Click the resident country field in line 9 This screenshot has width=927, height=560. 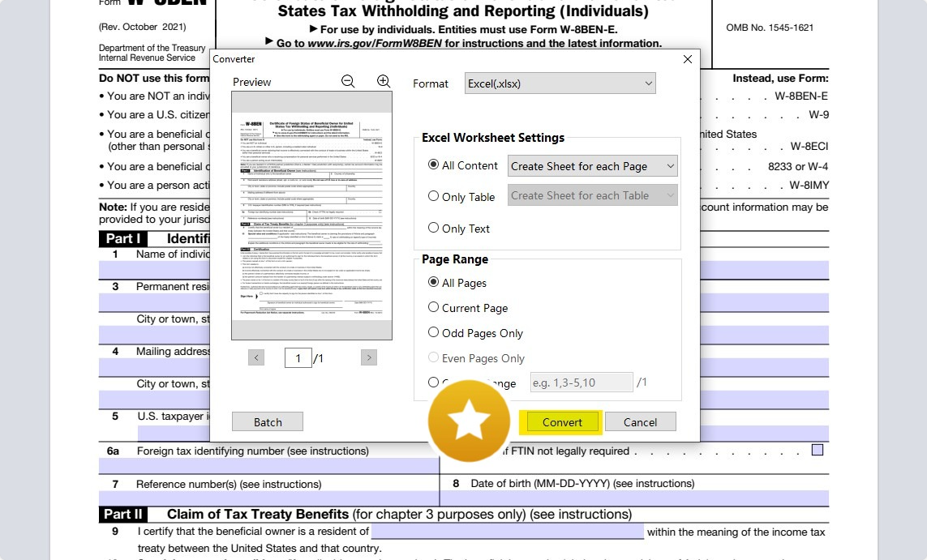click(x=507, y=532)
